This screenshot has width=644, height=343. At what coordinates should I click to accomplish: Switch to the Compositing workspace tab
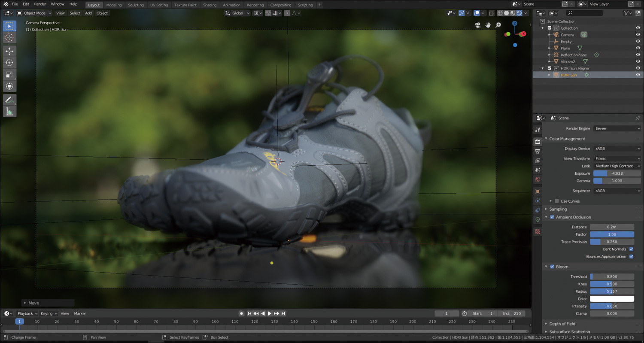point(280,5)
